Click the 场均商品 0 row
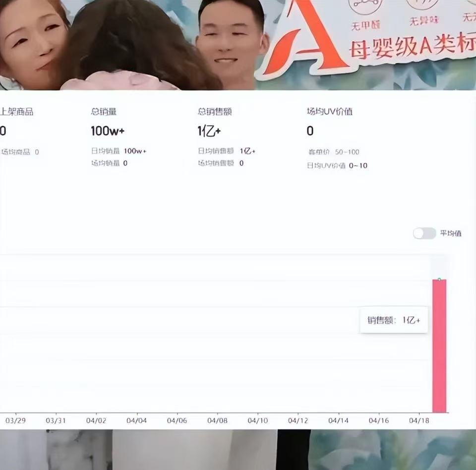Viewport: 476px width, 470px height. click(x=20, y=152)
